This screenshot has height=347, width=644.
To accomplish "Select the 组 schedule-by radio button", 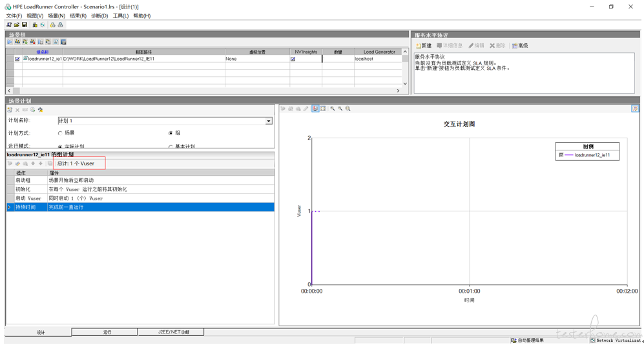I will pyautogui.click(x=171, y=133).
